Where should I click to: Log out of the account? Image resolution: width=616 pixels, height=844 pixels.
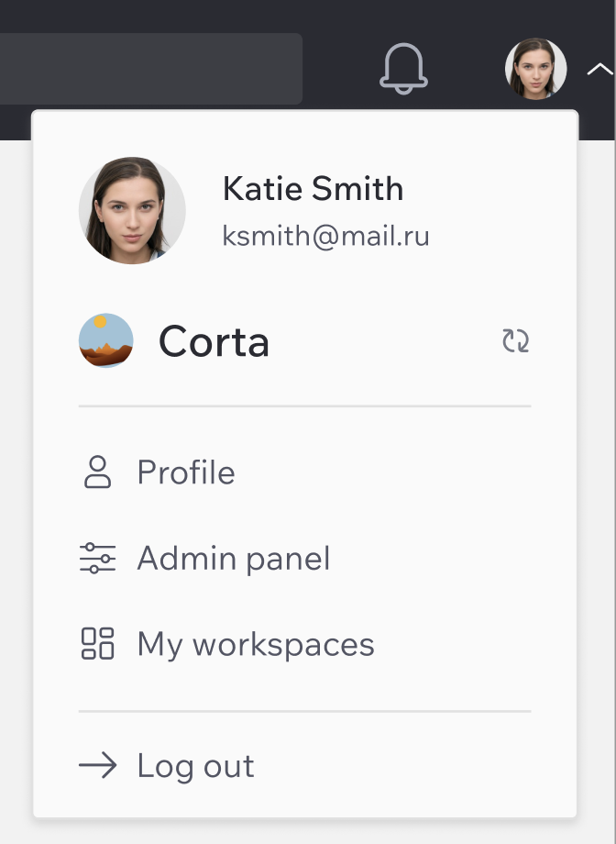(304, 765)
